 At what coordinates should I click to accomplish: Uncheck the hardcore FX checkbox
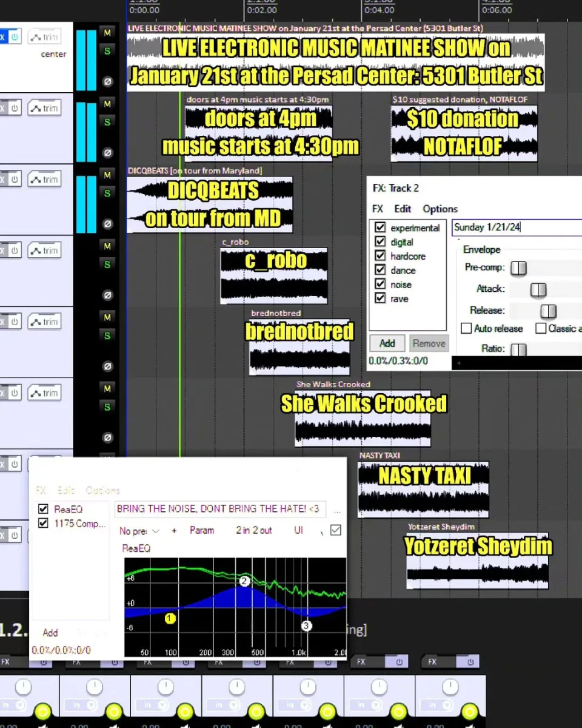pos(380,256)
